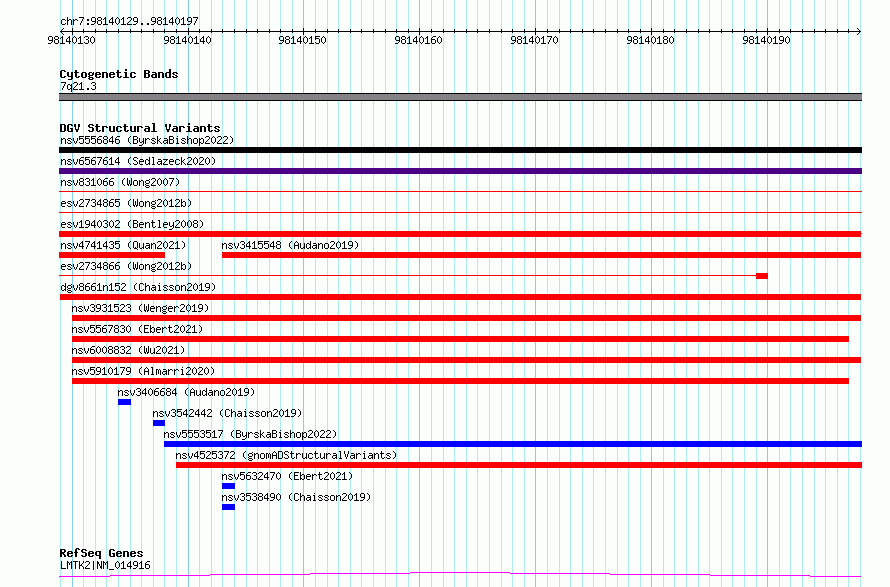The width and height of the screenshot is (890, 587).
Task: Click the nsv5556846 (ByrskaBishop2022) variant label
Action: [147, 140]
